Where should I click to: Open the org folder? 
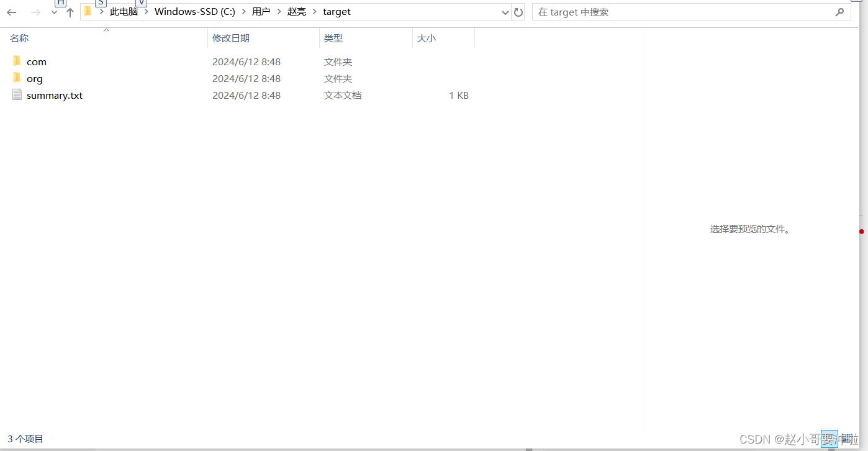point(35,78)
